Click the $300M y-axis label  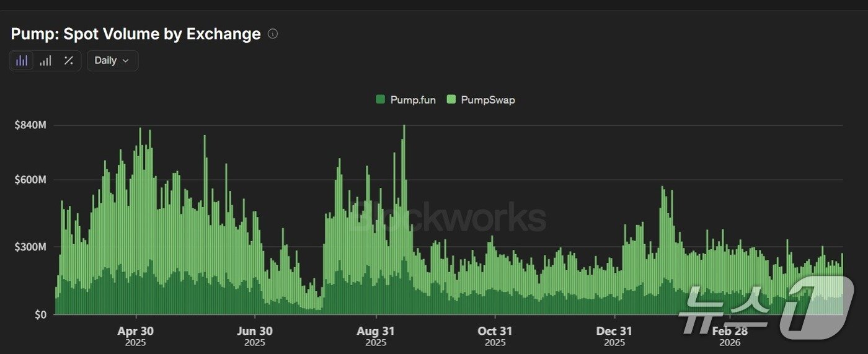pyautogui.click(x=30, y=247)
